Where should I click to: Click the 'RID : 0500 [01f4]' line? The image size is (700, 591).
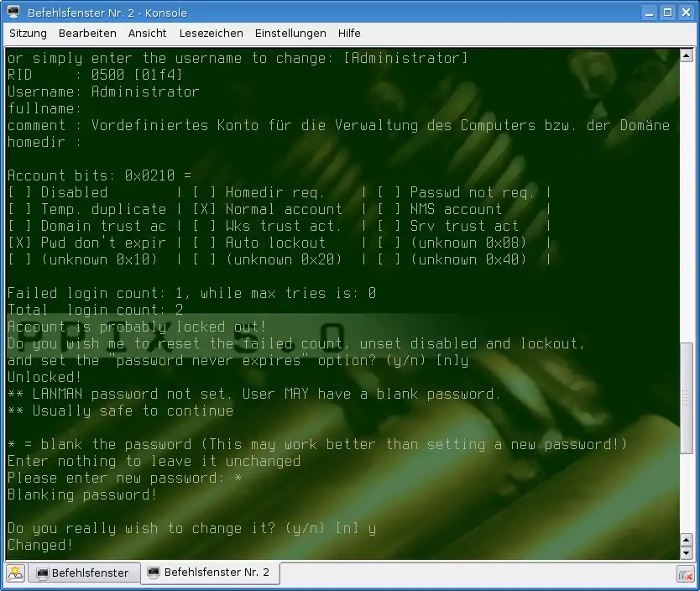pyautogui.click(x=95, y=75)
